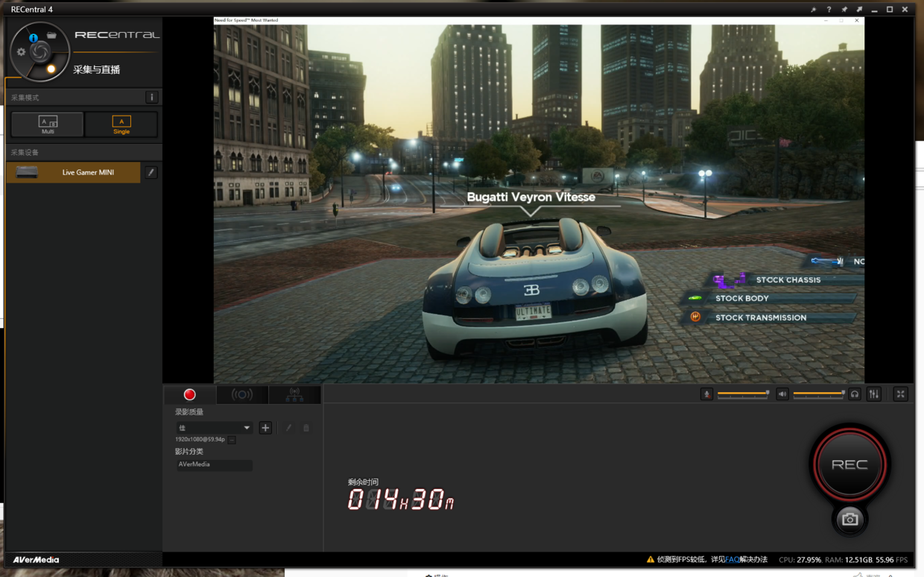Open the record tab with the red dot
924x577 pixels.
click(x=190, y=394)
